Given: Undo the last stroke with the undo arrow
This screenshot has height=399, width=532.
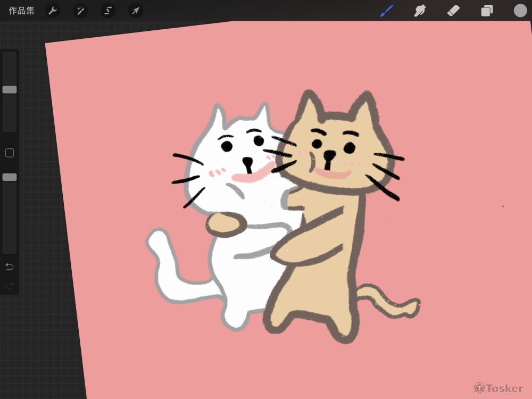Looking at the screenshot, I should [10, 266].
